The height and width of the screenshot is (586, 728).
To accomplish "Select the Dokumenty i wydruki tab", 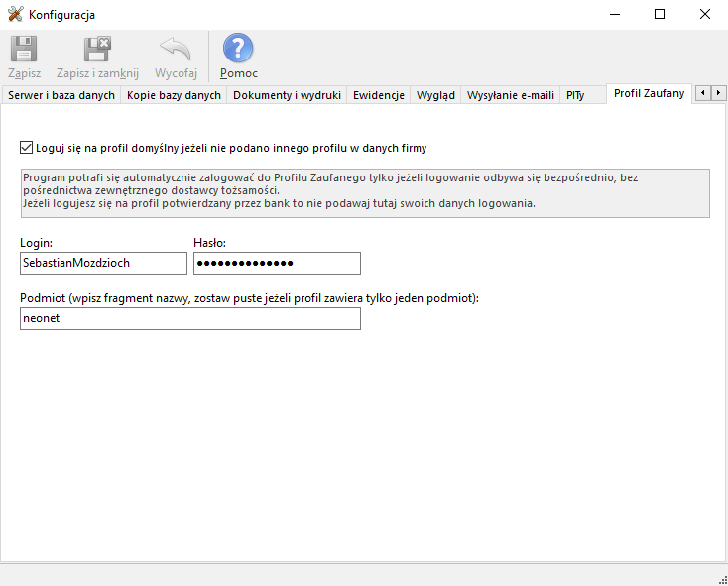I will [287, 95].
